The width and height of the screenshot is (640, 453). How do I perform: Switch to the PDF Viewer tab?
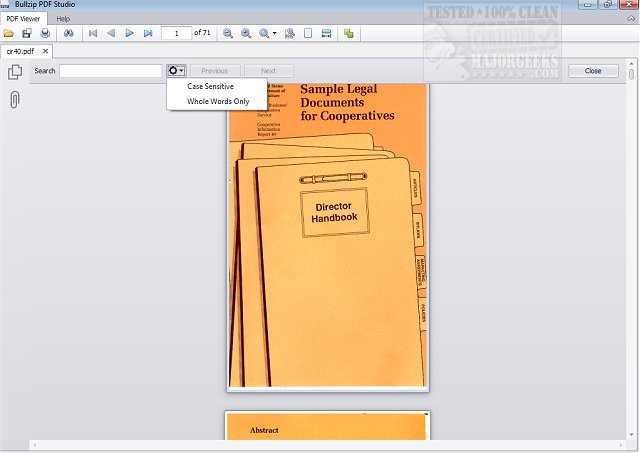23,19
